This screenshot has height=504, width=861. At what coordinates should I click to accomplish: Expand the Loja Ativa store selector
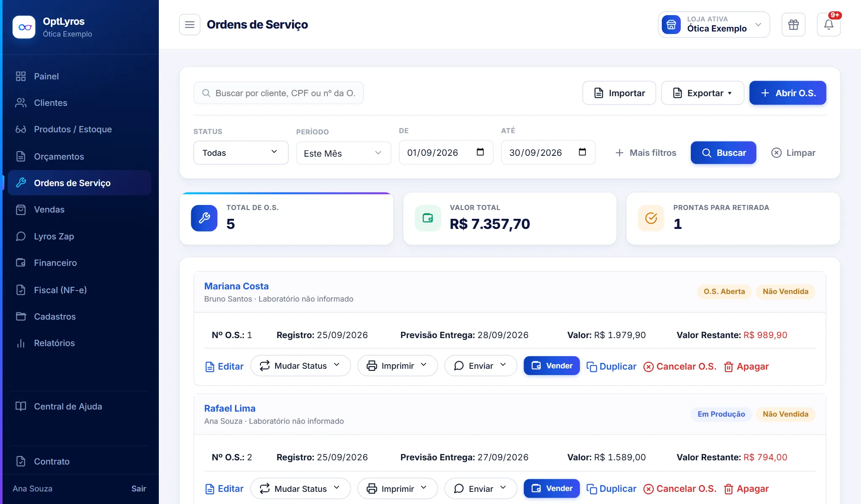coord(714,25)
